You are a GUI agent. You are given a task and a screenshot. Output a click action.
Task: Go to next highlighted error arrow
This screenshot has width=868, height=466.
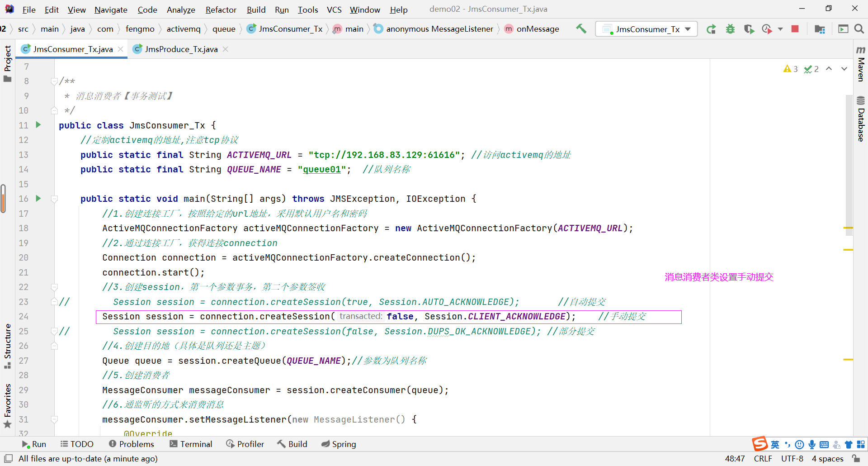tap(844, 69)
